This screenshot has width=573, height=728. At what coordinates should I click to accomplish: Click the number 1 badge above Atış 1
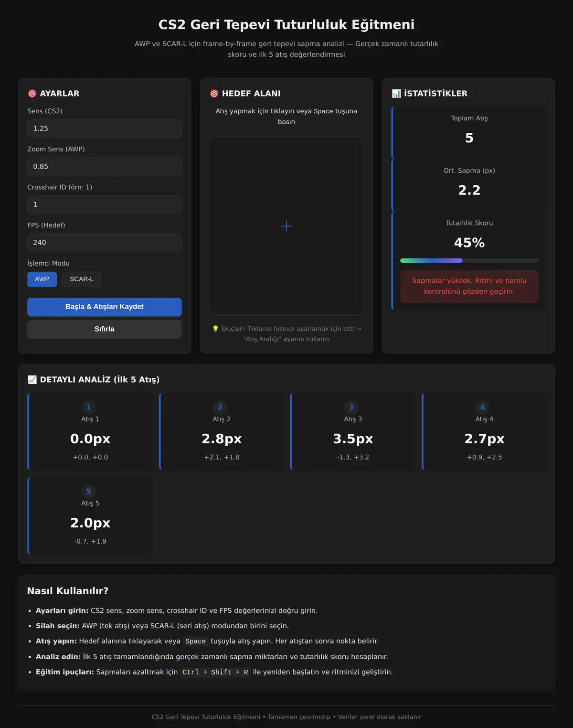[x=88, y=407]
